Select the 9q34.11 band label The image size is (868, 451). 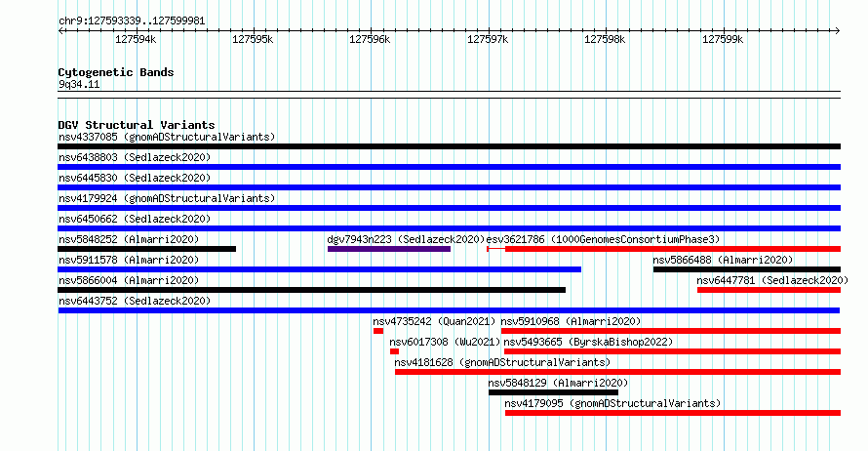(x=79, y=84)
